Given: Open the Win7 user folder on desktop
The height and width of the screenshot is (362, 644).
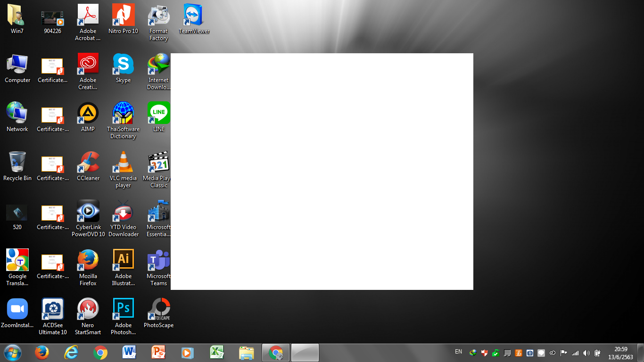Looking at the screenshot, I should click(17, 19).
